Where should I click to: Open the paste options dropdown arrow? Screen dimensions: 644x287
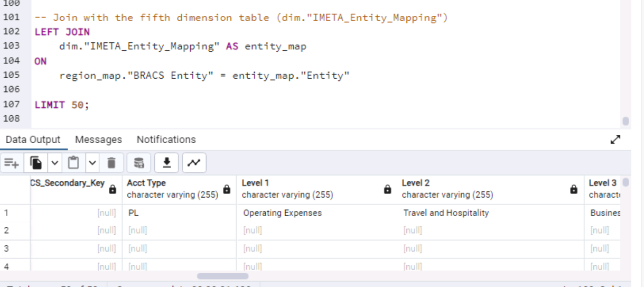point(92,163)
